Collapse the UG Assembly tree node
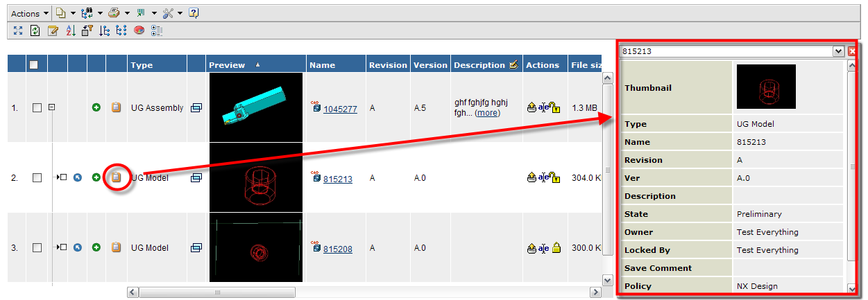868x300 pixels. pos(51,107)
